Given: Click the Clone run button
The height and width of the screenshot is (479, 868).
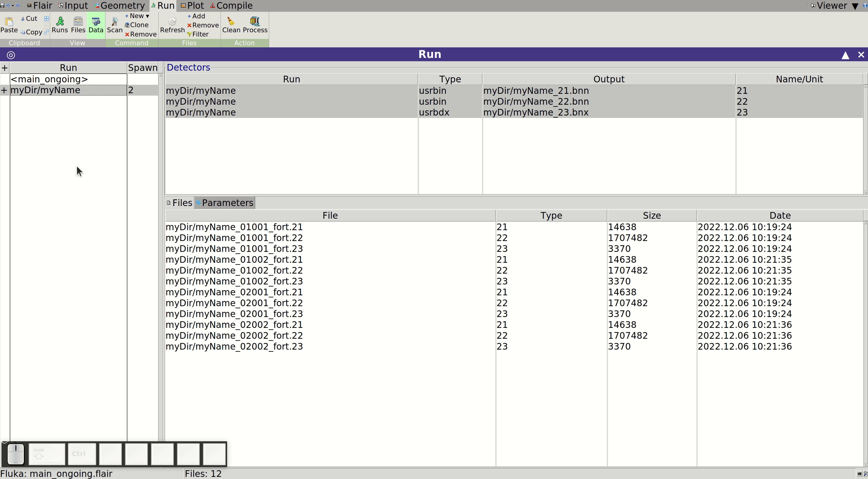Looking at the screenshot, I should [137, 25].
